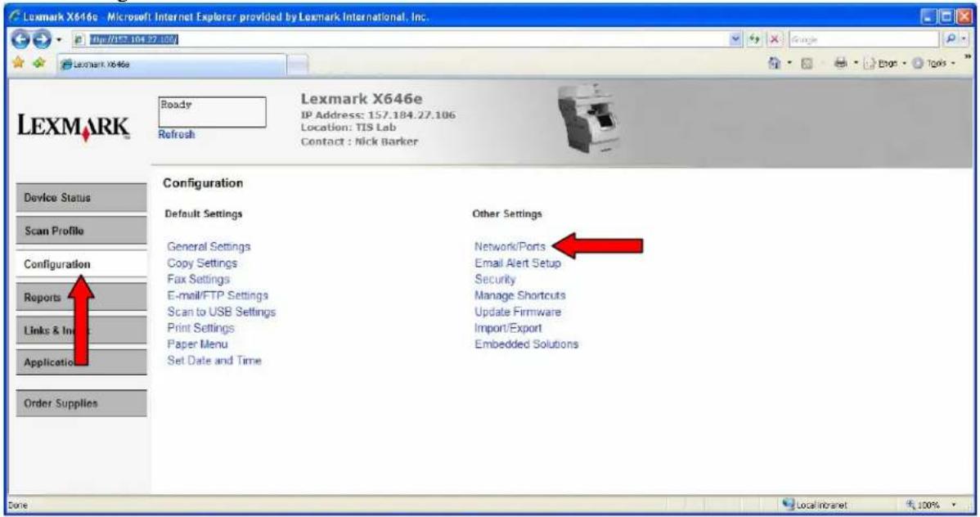
Task: Open the Set Date and Time link
Action: tap(214, 361)
